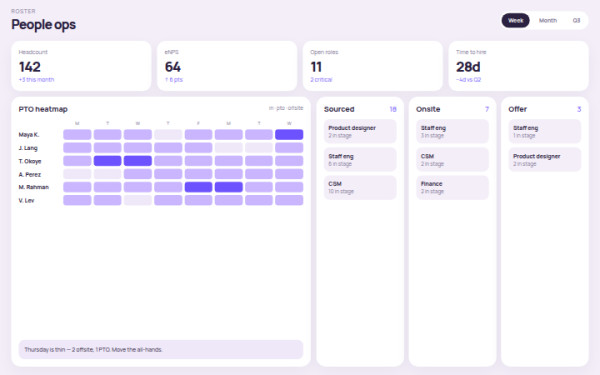Image resolution: width=600 pixels, height=375 pixels.
Task: Open CSM card in Onsite column
Action: point(452,160)
